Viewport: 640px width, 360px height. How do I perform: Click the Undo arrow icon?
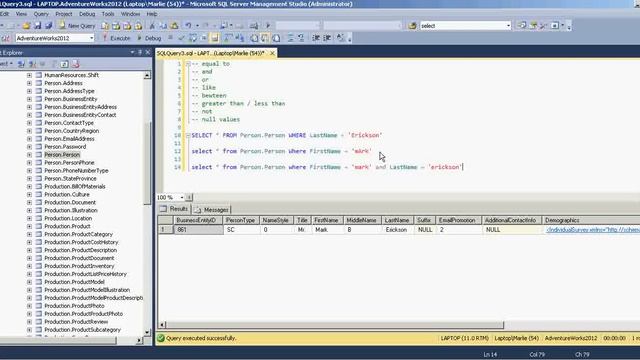(188, 26)
